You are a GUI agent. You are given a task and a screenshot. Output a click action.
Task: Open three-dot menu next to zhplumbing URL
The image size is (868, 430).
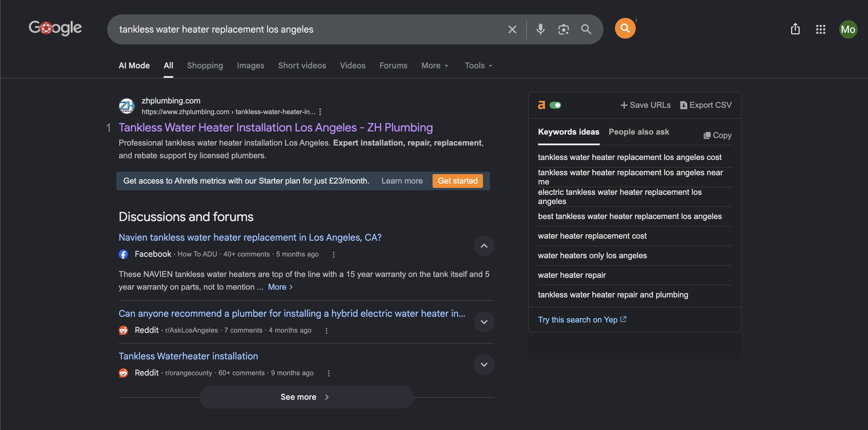pos(320,112)
